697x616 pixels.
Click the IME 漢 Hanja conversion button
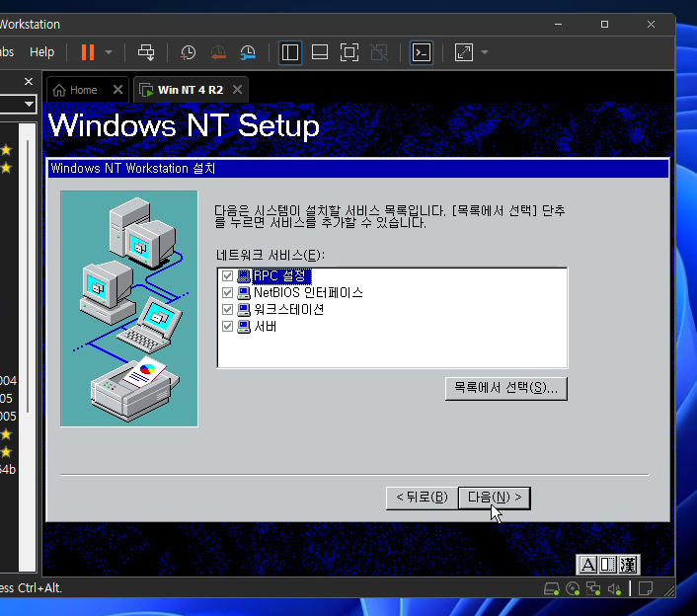(x=628, y=565)
